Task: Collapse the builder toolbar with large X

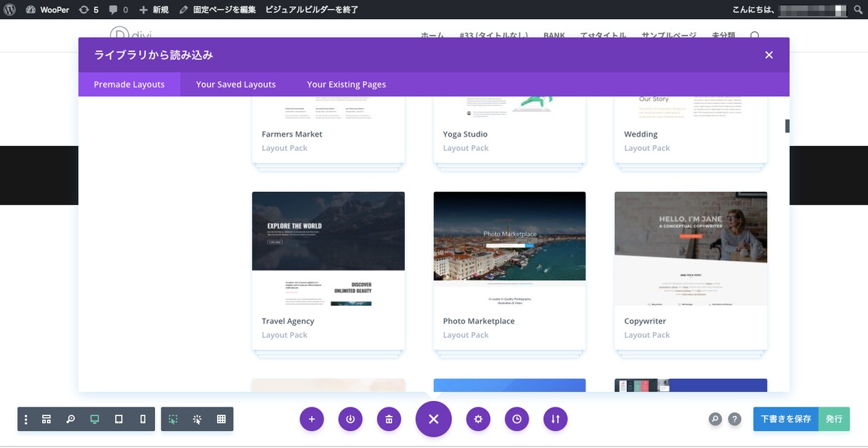Action: pyautogui.click(x=433, y=420)
